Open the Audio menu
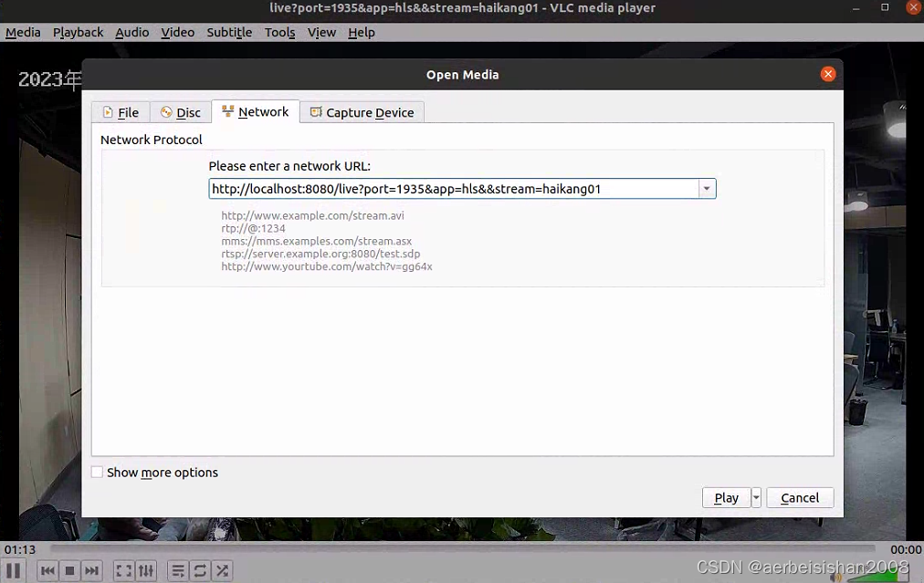 point(132,33)
